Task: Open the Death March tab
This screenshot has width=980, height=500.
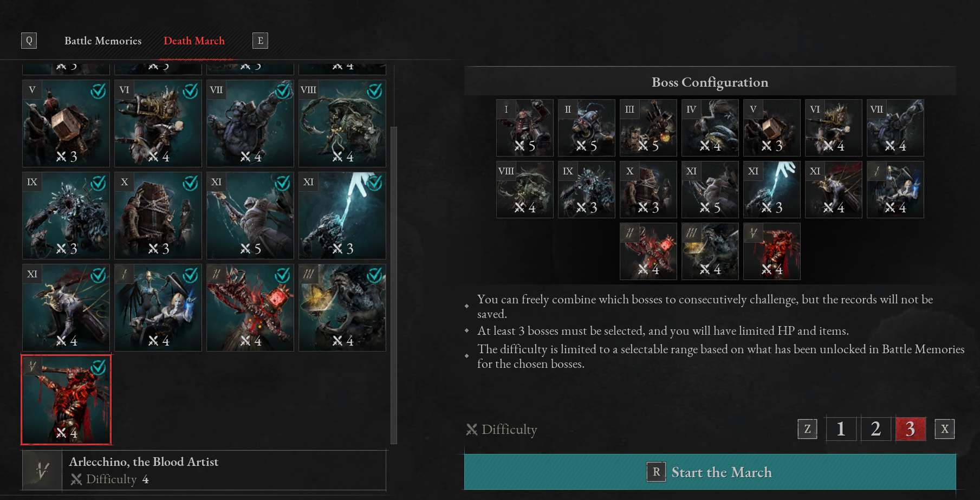Action: click(x=194, y=41)
